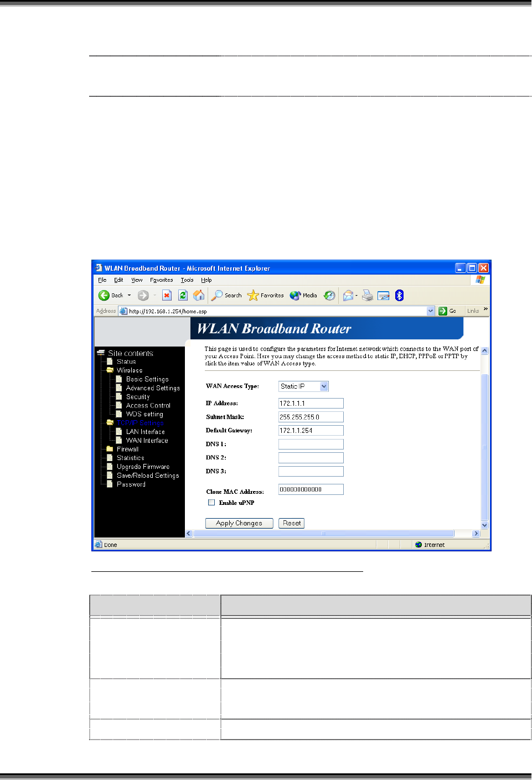This screenshot has height=780, width=532.
Task: Open the Help menu
Action: tap(206, 280)
